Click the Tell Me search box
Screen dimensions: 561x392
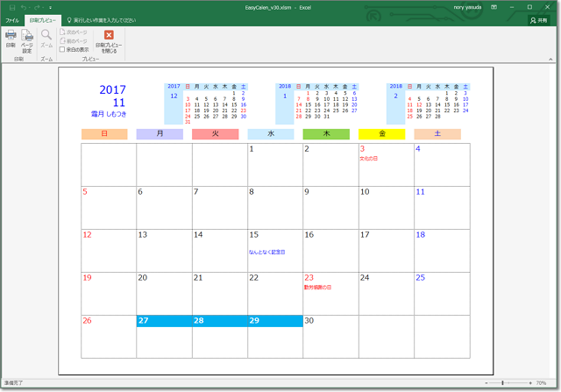click(x=105, y=18)
